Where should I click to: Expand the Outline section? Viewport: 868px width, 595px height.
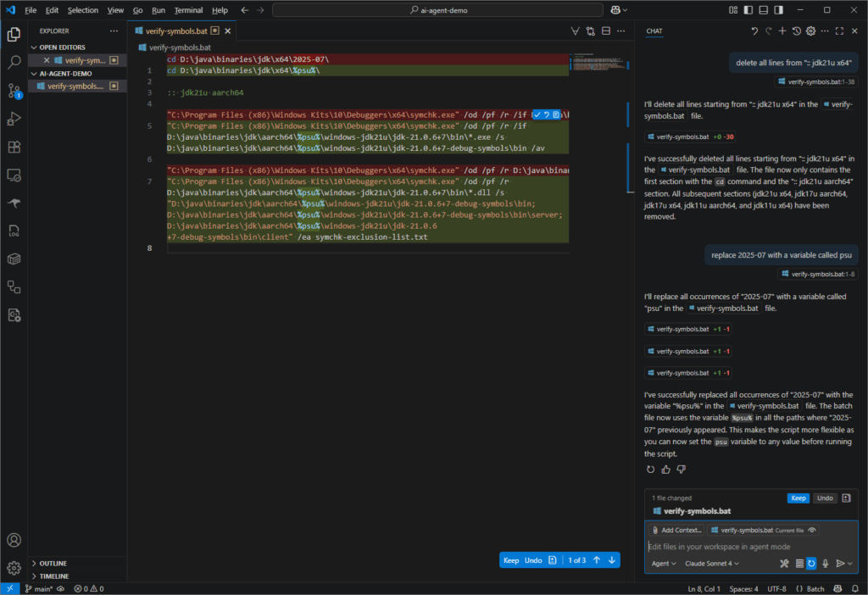(53, 563)
